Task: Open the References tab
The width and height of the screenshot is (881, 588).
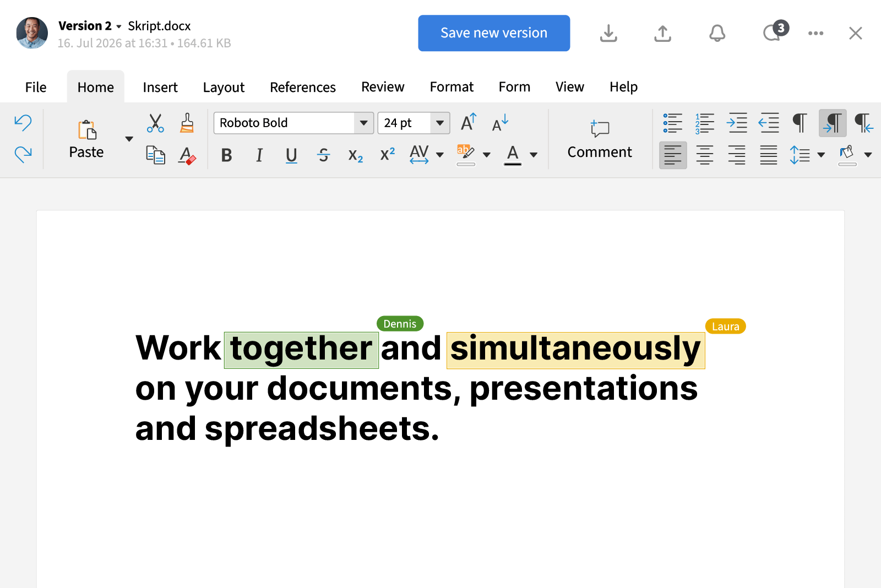Action: point(302,88)
